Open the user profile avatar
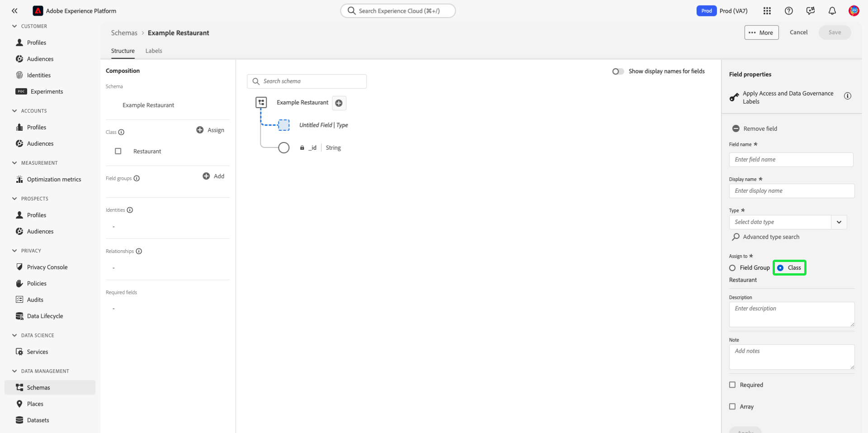The image size is (868, 433). pyautogui.click(x=854, y=11)
